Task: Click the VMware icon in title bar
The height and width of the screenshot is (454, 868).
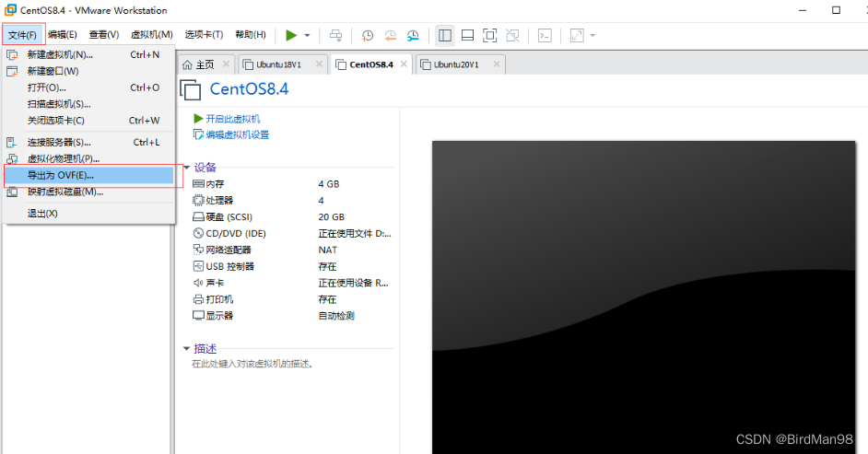Action: pyautogui.click(x=10, y=10)
